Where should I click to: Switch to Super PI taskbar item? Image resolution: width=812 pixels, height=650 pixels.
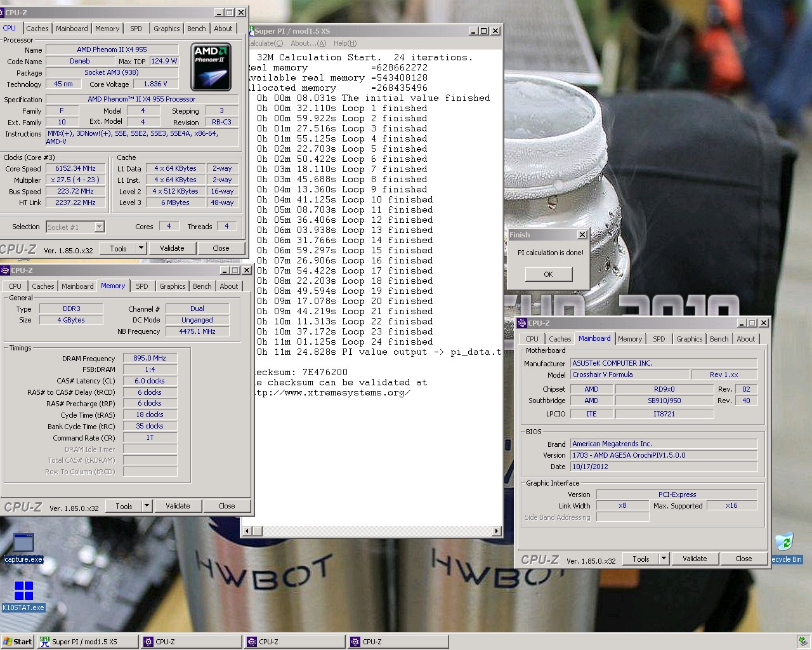86,642
